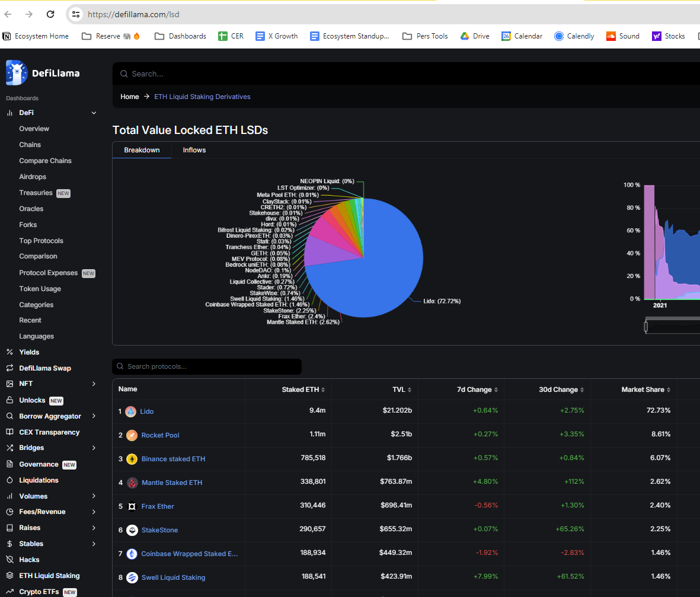This screenshot has width=700, height=597.
Task: Click the Coinbase Wrapped Staked ETH icon
Action: (x=132, y=554)
